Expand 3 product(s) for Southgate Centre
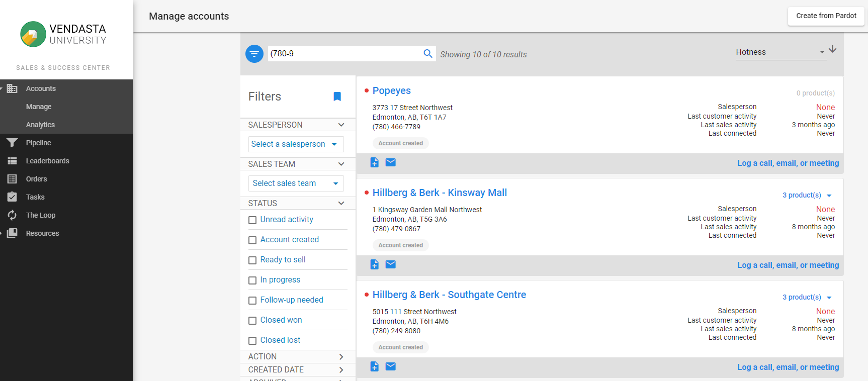Screen dimensions: 868x381 coord(807,297)
